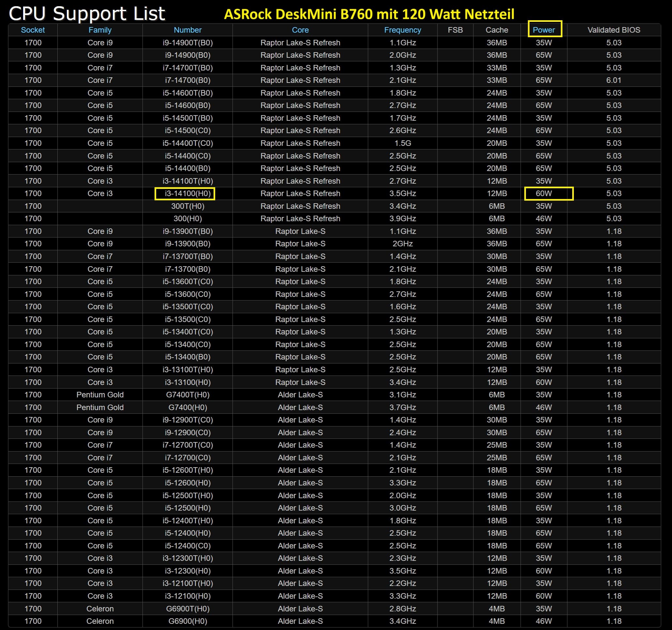Select the G7400T(H0) Pentium Gold entry
Screen dimensions: 672x630
[187, 395]
